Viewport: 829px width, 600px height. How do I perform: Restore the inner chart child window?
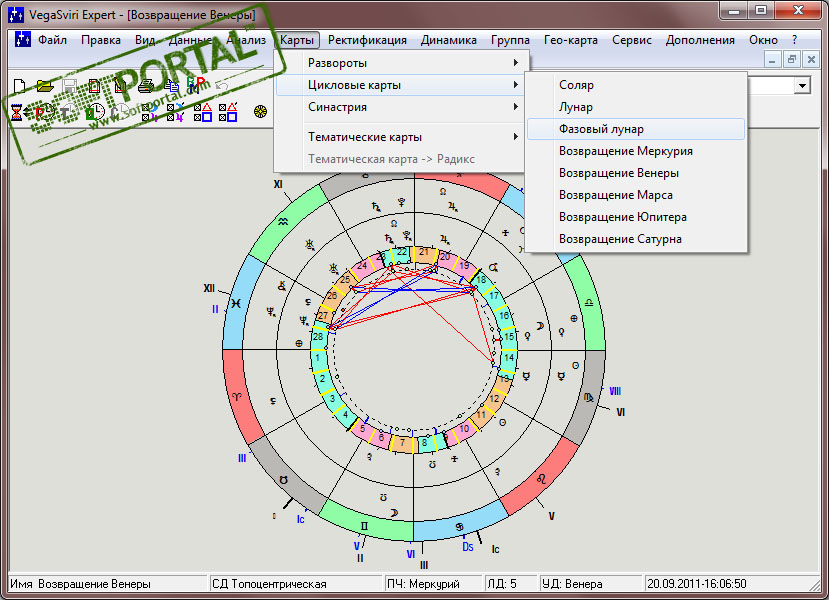(x=791, y=59)
